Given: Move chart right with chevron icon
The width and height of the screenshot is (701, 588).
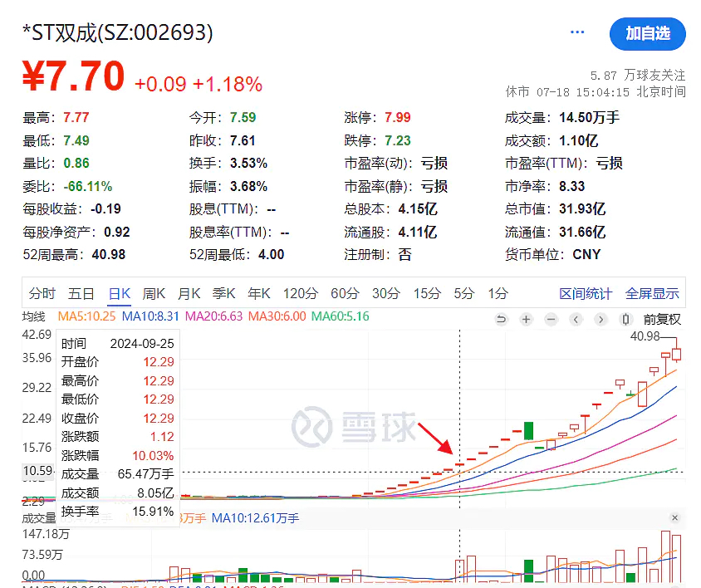Looking at the screenshot, I should tap(601, 319).
